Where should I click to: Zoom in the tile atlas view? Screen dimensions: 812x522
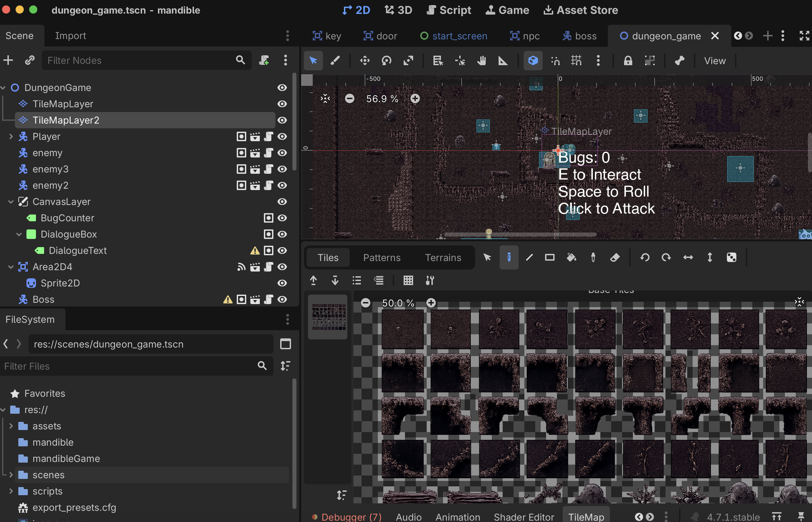click(431, 303)
